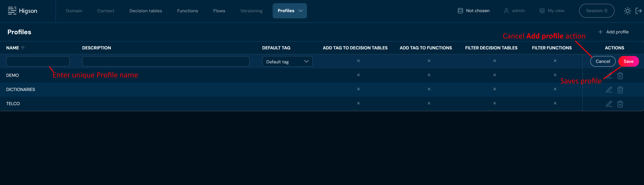Toggle Add Tag to Functions in new row
Screen dimensions: 644x185
click(429, 61)
